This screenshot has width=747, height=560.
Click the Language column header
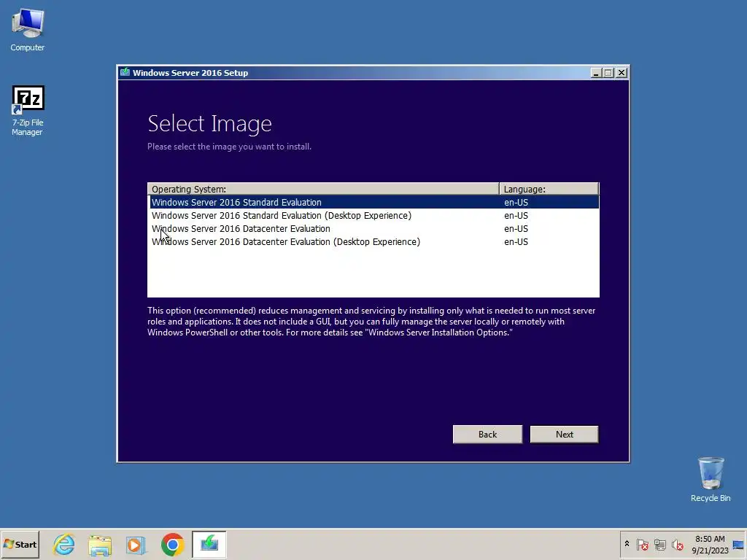549,189
